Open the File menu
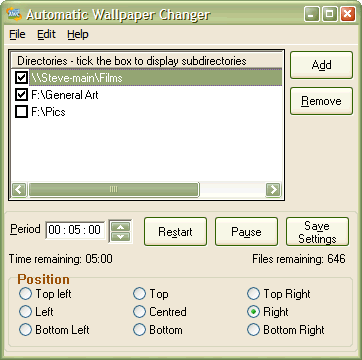This screenshot has height=360, width=362. (17, 34)
